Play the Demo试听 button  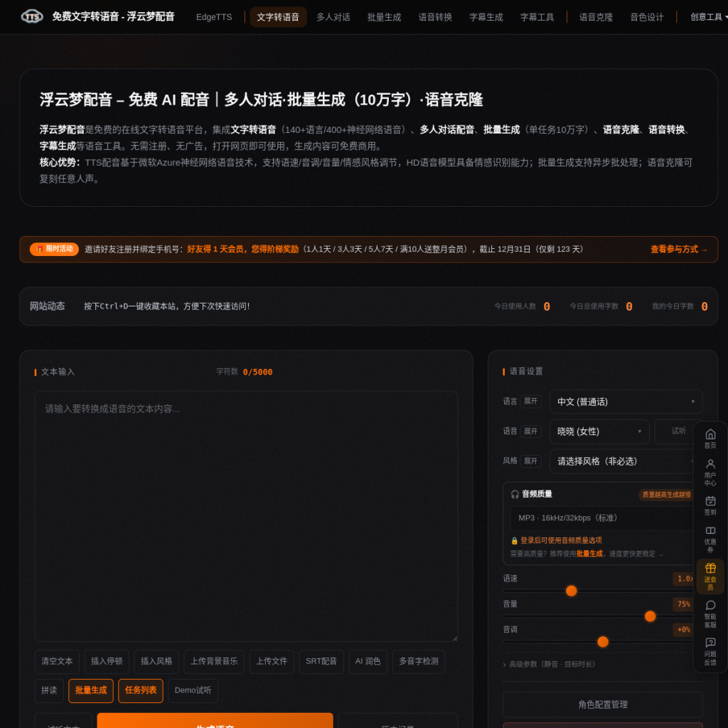click(193, 691)
